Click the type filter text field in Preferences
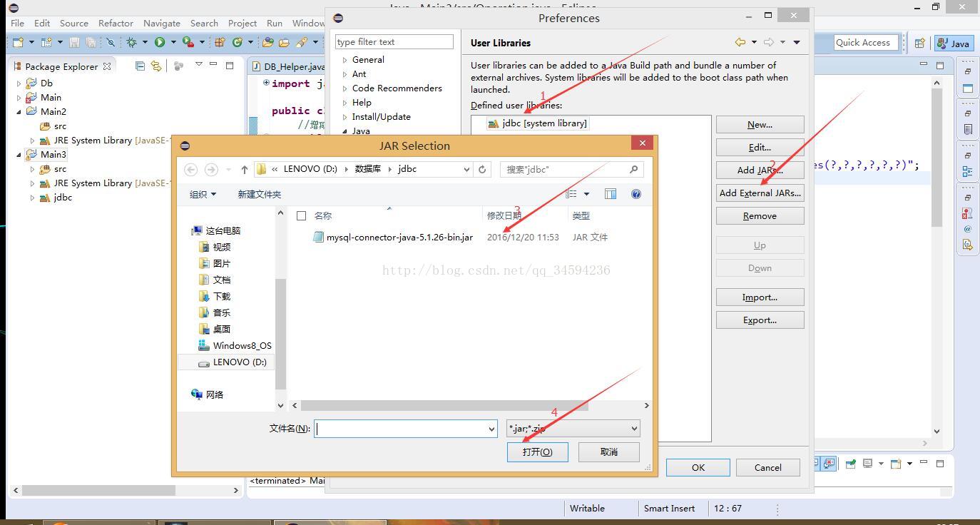Screen dimensions: 980x525 pyautogui.click(x=394, y=42)
